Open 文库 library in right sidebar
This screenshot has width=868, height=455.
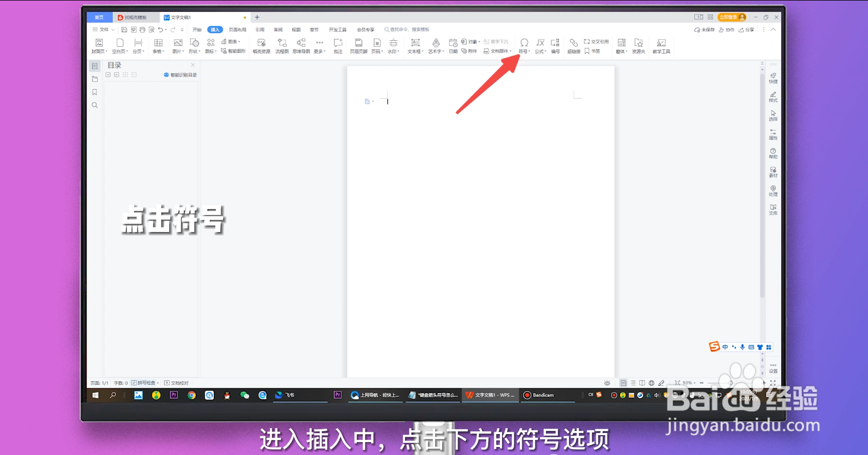click(x=773, y=210)
